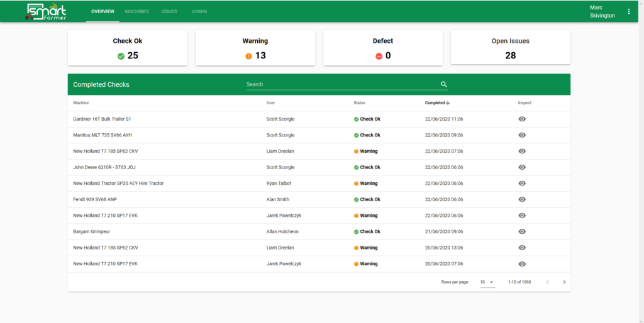The image size is (644, 323).
Task: Click the orange icon in Warning card
Action: point(248,56)
